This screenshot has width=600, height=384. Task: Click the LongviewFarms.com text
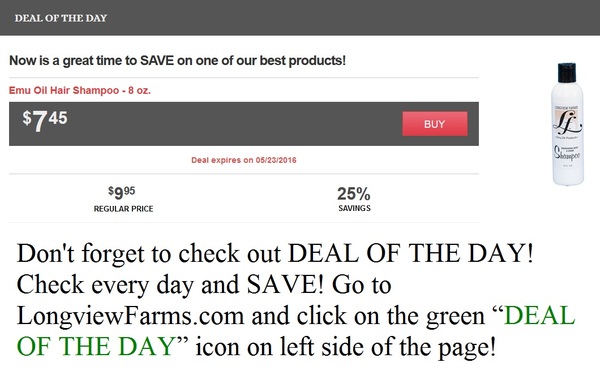tap(130, 316)
